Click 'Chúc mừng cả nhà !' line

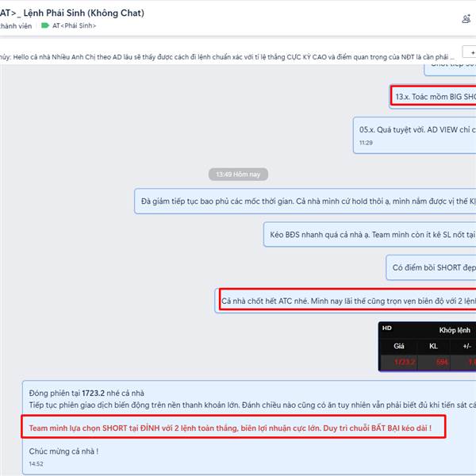63,451
